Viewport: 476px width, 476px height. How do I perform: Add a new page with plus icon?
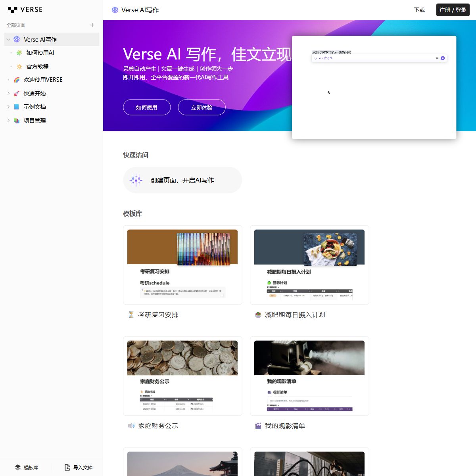point(92,25)
